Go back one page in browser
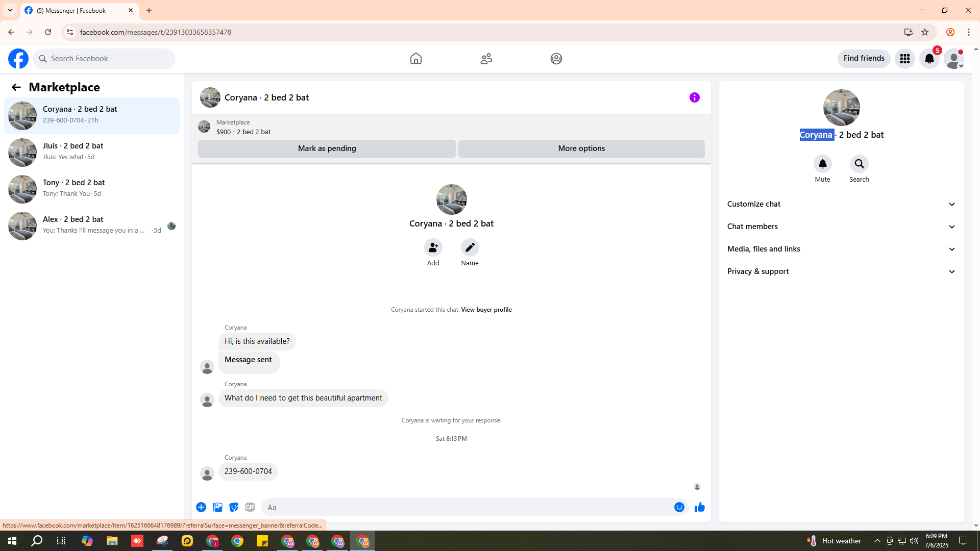 pyautogui.click(x=11, y=32)
